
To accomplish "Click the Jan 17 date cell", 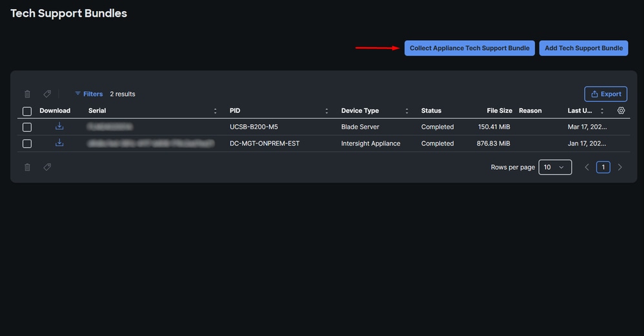I will 587,143.
